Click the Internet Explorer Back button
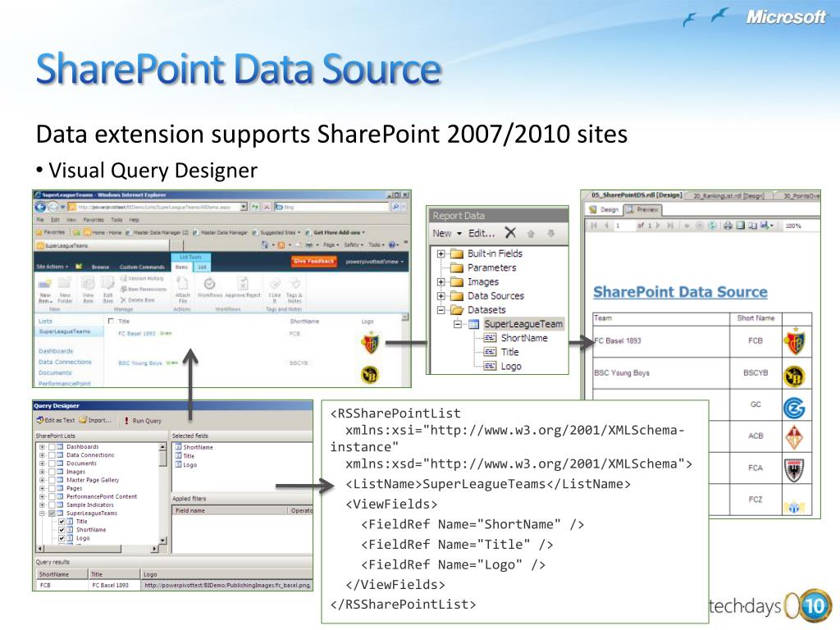The height and width of the screenshot is (630, 840). tap(41, 207)
